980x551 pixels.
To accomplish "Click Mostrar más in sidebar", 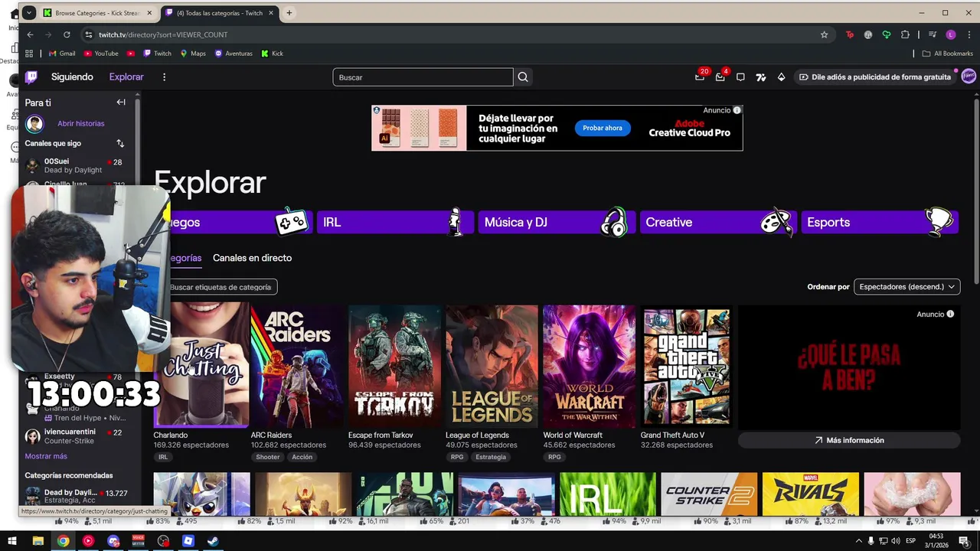I will (x=46, y=456).
